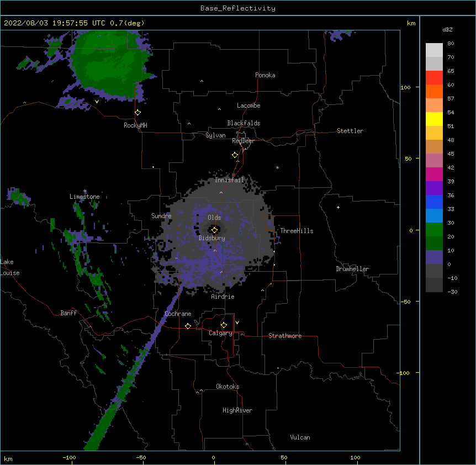The image size is (476, 465).
Task: Click the yellow diamond marker above Calgary label
Action: pyautogui.click(x=224, y=325)
